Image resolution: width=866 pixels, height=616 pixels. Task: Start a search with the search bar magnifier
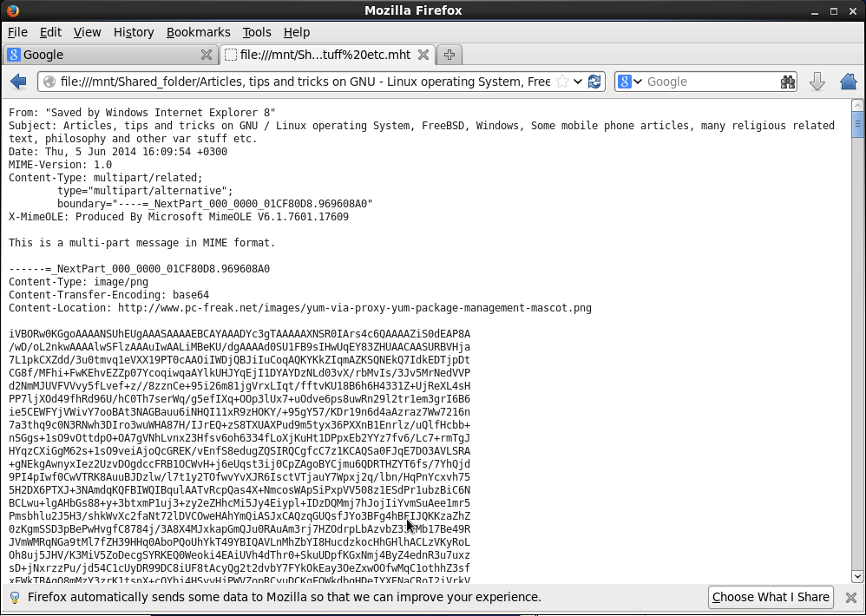[787, 81]
